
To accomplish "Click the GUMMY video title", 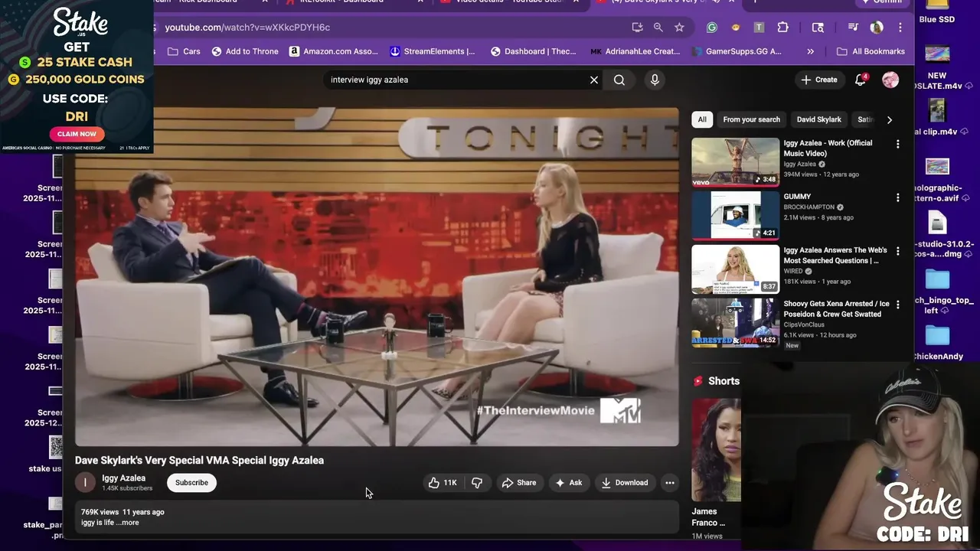I will pyautogui.click(x=797, y=197).
